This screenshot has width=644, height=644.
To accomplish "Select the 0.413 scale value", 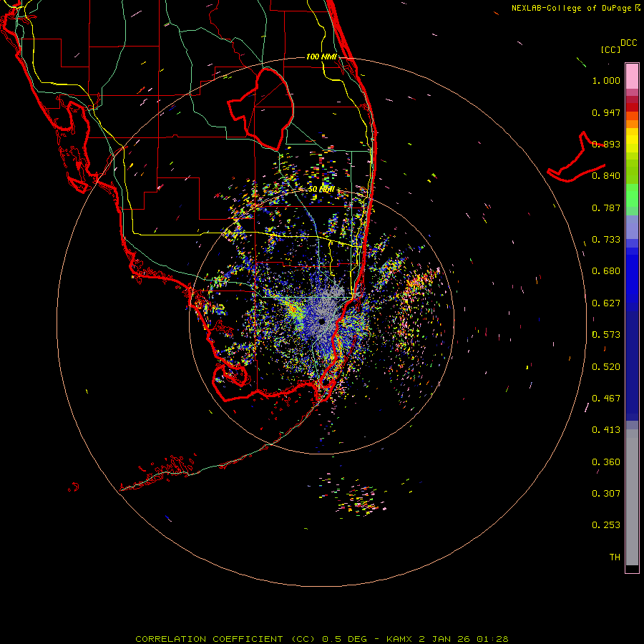I will tap(606, 430).
